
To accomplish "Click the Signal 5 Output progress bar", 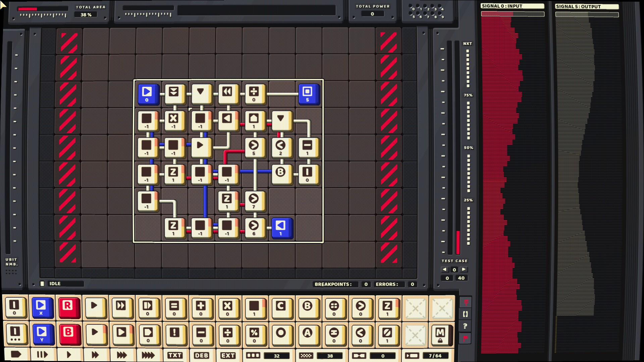I will [x=587, y=14].
